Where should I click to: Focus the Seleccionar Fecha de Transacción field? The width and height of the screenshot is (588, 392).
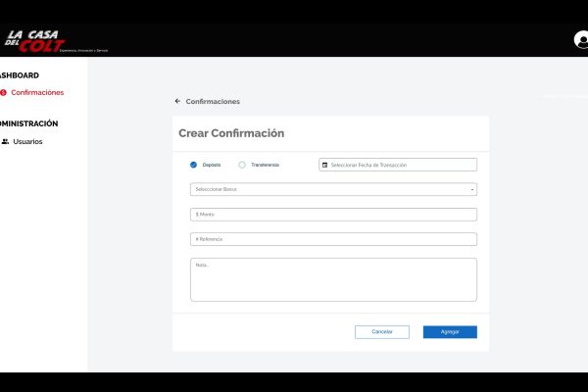398,165
